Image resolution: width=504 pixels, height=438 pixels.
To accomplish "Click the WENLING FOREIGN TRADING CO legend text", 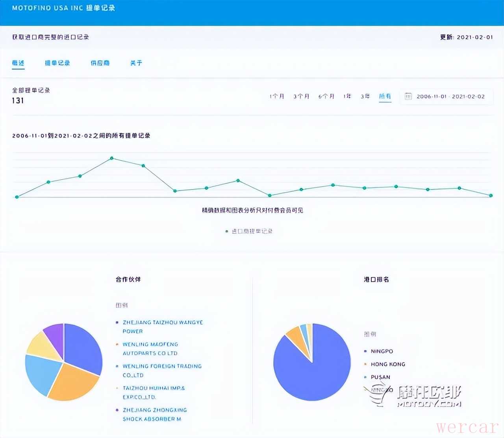I will pos(162,371).
